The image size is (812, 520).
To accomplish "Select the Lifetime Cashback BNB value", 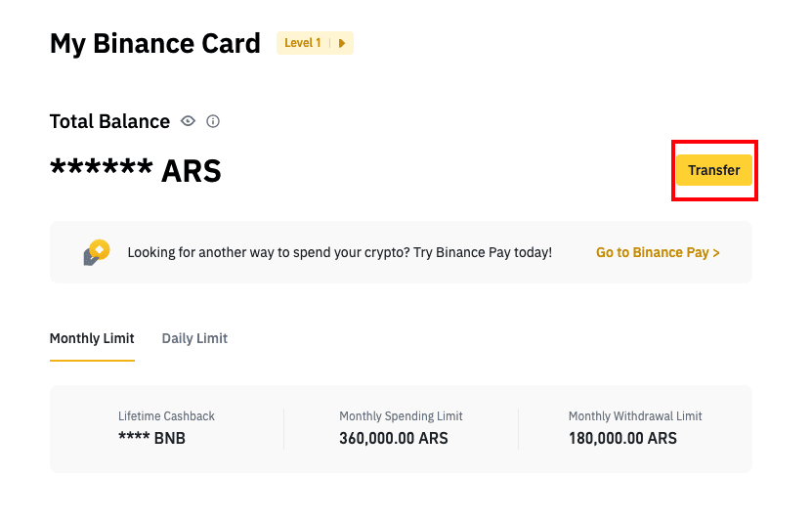I will (x=151, y=438).
